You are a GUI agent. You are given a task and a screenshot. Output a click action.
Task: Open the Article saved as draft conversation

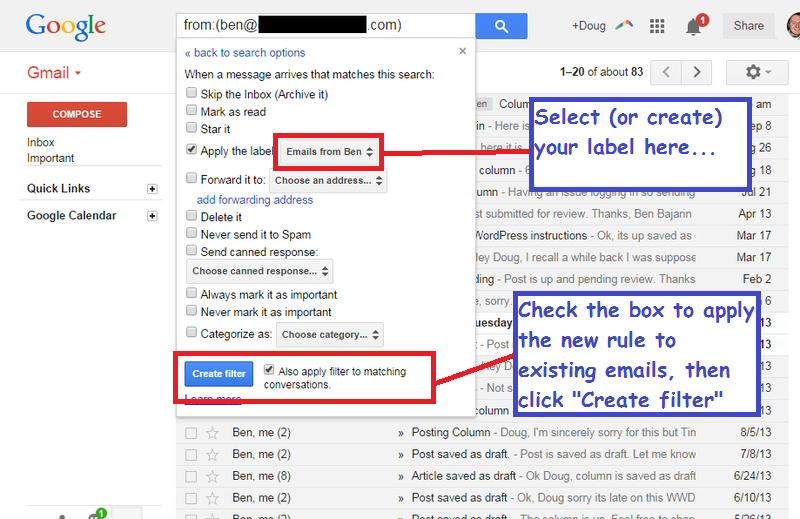point(482,476)
